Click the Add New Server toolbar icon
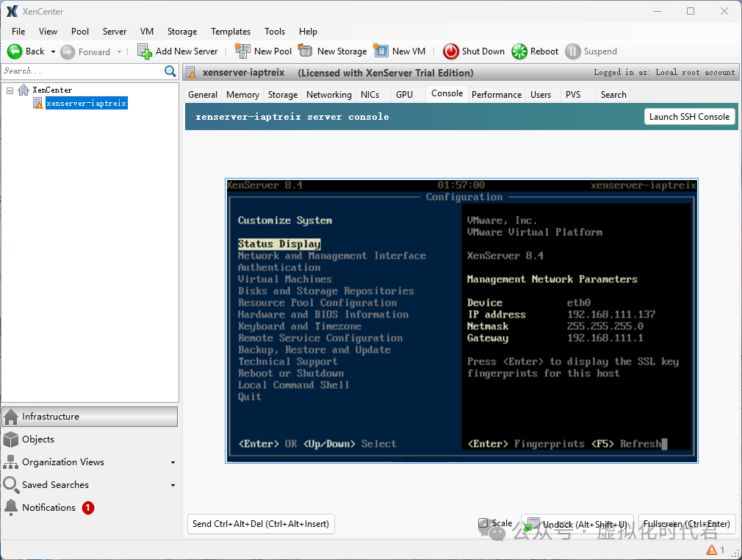Image resolution: width=742 pixels, height=560 pixels. point(145,51)
